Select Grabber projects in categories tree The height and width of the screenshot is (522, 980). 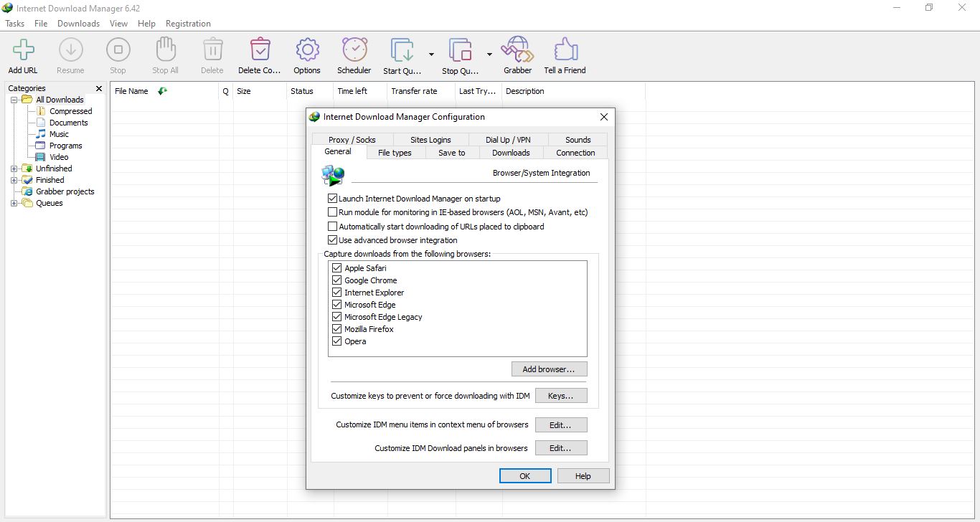click(x=65, y=191)
